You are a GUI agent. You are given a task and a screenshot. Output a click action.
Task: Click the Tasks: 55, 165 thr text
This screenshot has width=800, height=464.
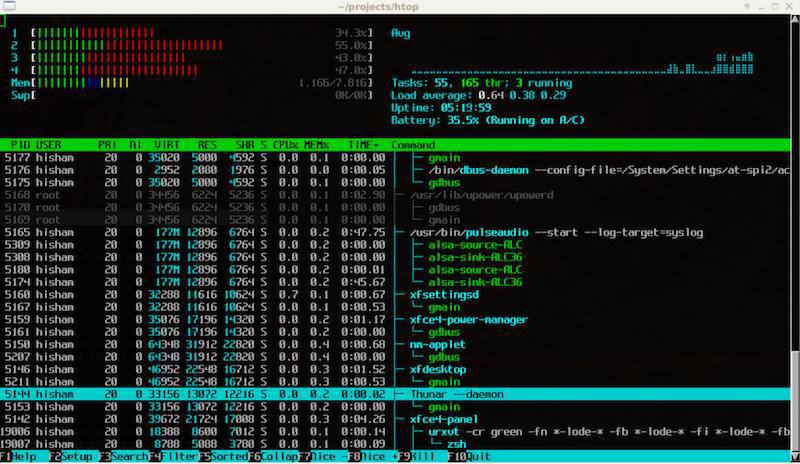pos(481,83)
